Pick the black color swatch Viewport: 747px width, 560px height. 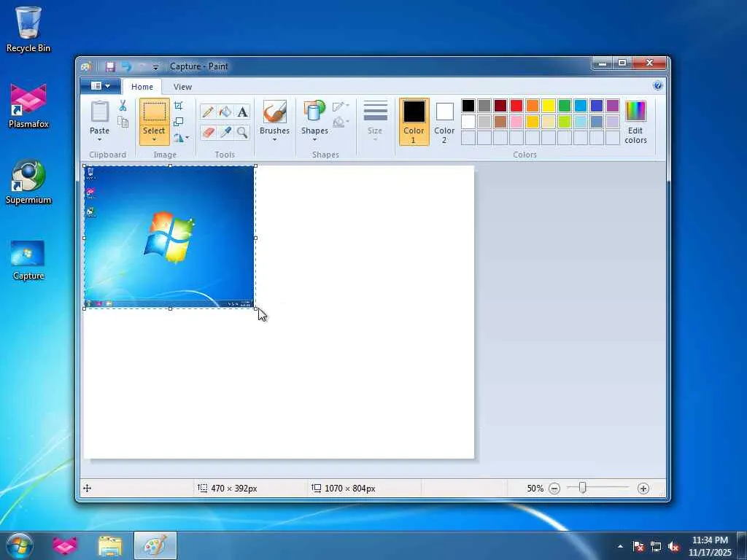pyautogui.click(x=468, y=105)
